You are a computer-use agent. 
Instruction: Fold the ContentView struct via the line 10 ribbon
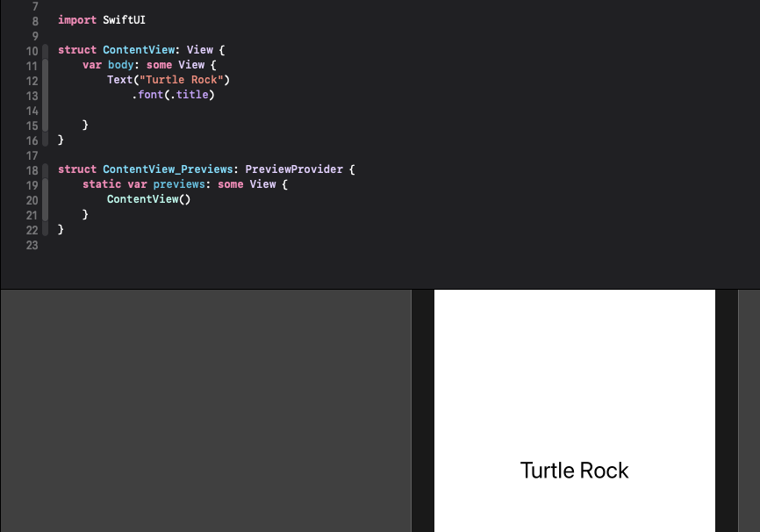pyautogui.click(x=45, y=51)
